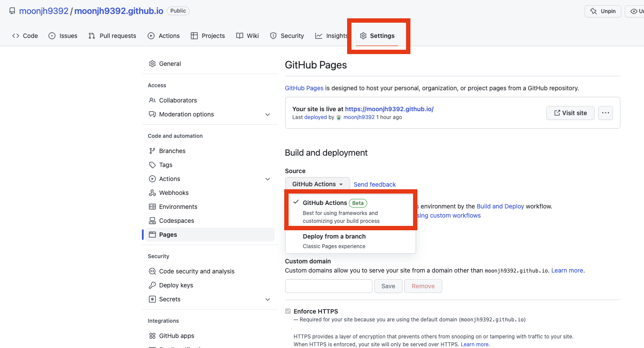
Task: Click the Webhooks icon in sidebar
Action: pyautogui.click(x=152, y=193)
